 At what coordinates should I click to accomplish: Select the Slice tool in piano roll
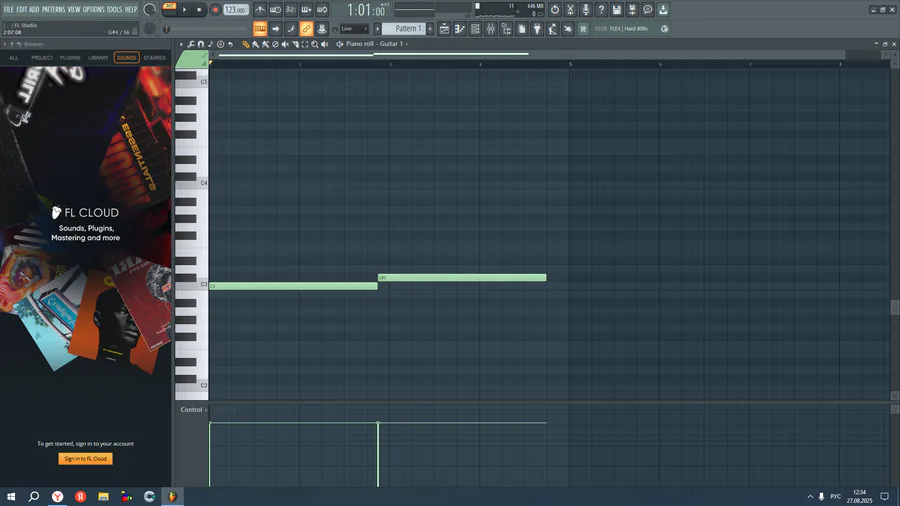click(295, 44)
